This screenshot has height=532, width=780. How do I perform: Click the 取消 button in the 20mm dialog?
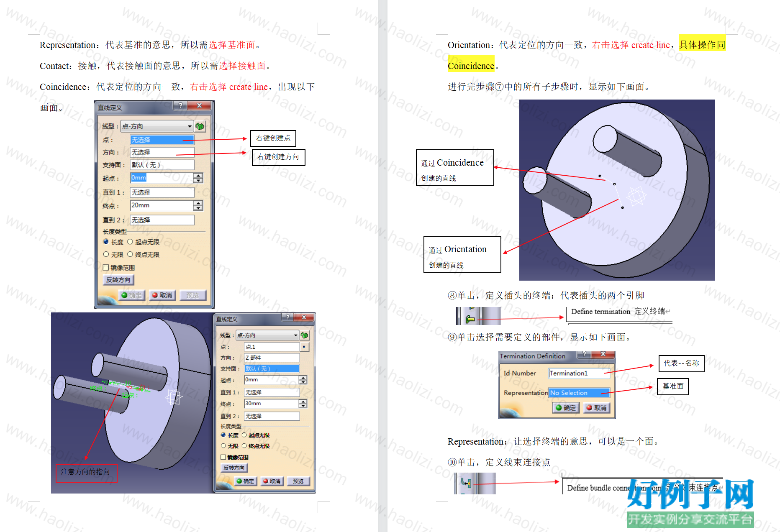pos(162,295)
